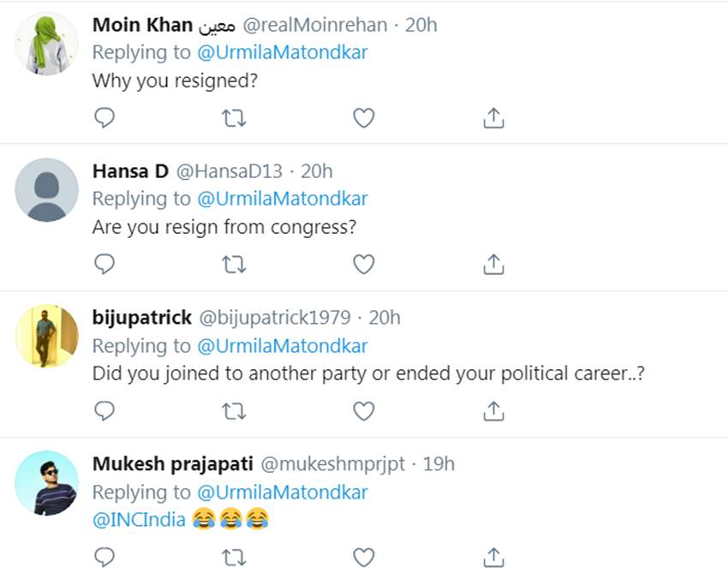Share bijupatrick's tweet

coord(493,411)
